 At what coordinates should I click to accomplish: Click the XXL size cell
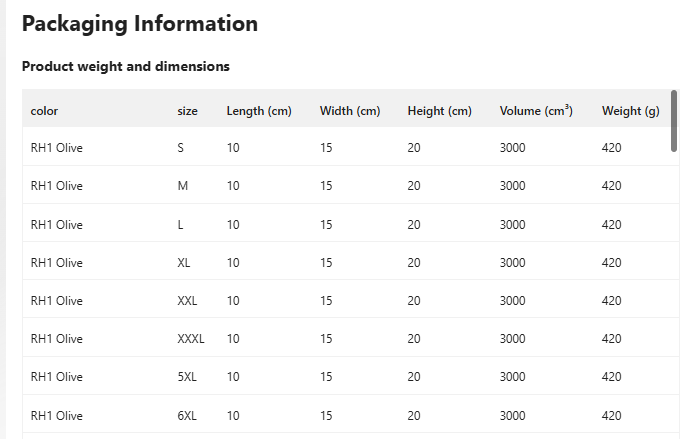(187, 301)
